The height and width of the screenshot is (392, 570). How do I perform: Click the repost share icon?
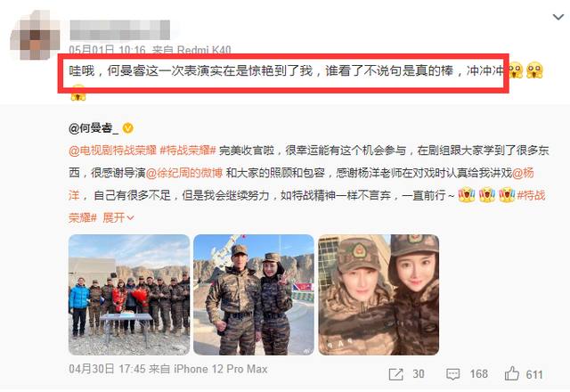click(x=395, y=374)
